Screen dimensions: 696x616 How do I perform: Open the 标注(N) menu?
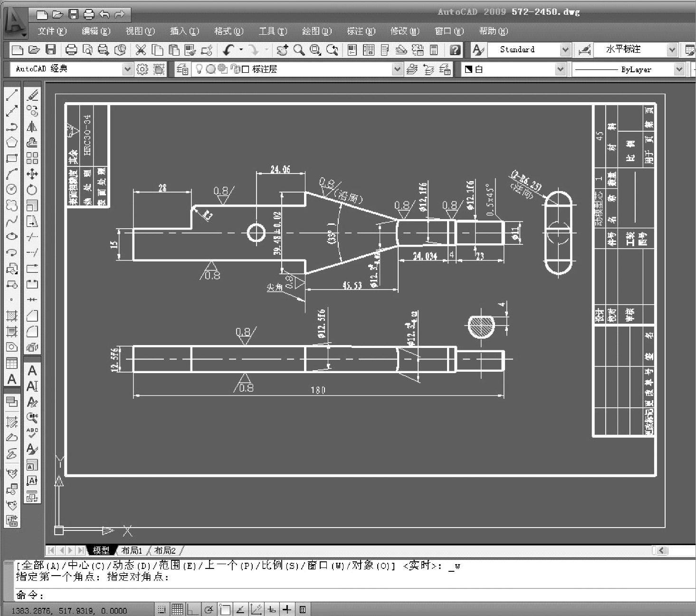tap(361, 31)
